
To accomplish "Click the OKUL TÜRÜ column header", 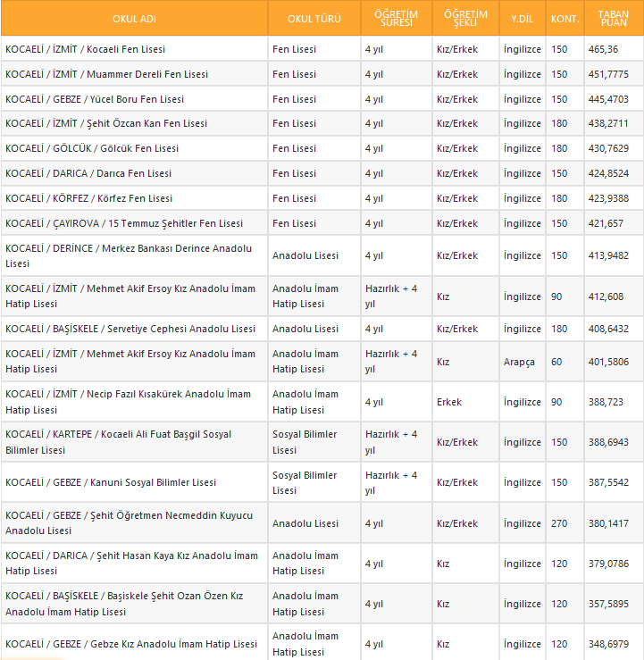I will (314, 19).
